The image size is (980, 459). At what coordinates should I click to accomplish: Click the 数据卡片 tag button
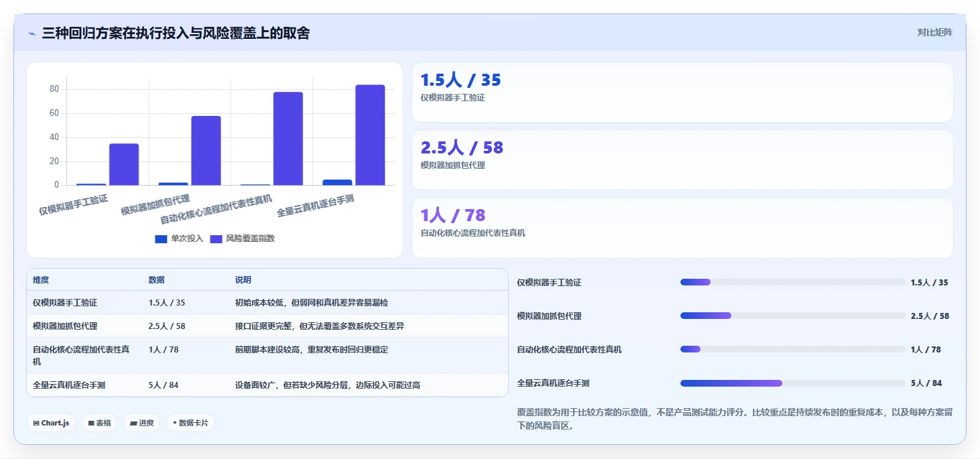(x=190, y=423)
